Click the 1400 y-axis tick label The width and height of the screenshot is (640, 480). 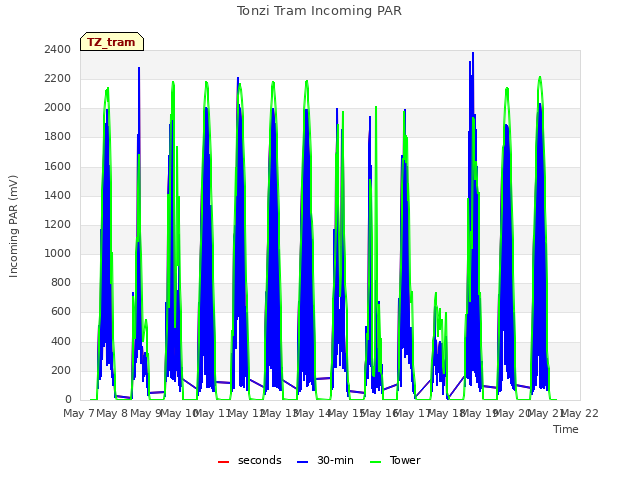[58, 196]
